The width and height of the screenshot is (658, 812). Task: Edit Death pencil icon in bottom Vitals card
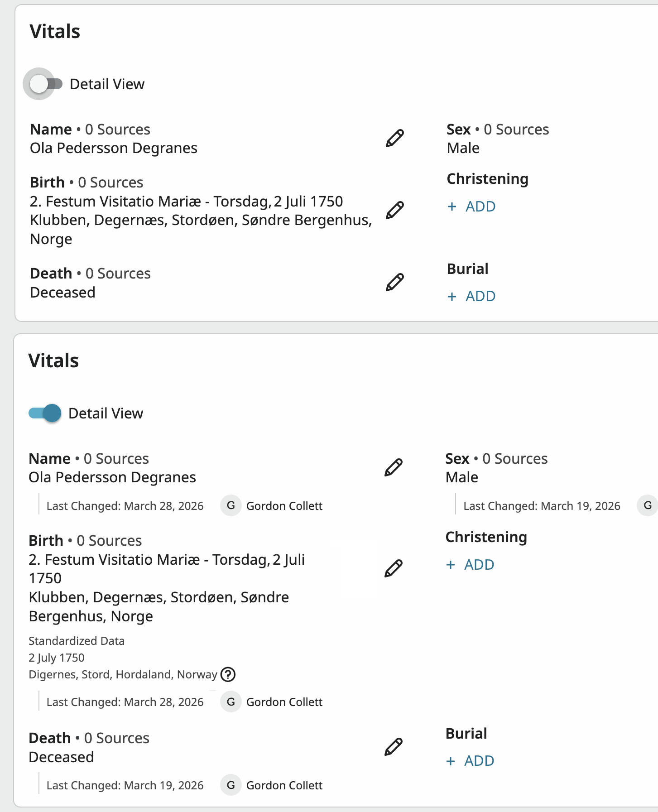click(x=393, y=747)
